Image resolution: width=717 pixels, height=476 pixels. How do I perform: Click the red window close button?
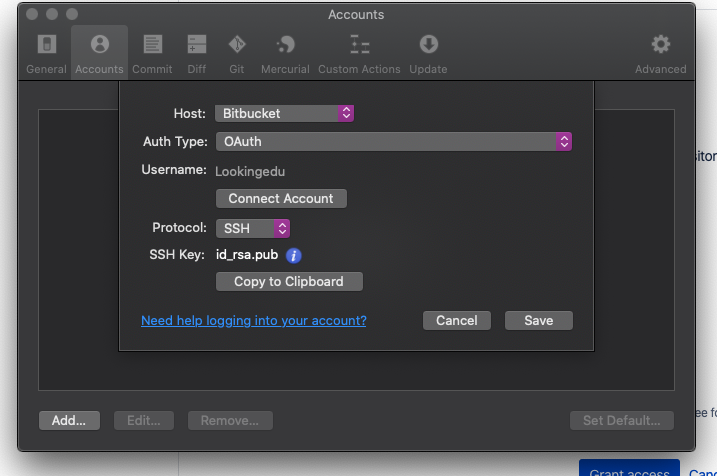pos(32,15)
